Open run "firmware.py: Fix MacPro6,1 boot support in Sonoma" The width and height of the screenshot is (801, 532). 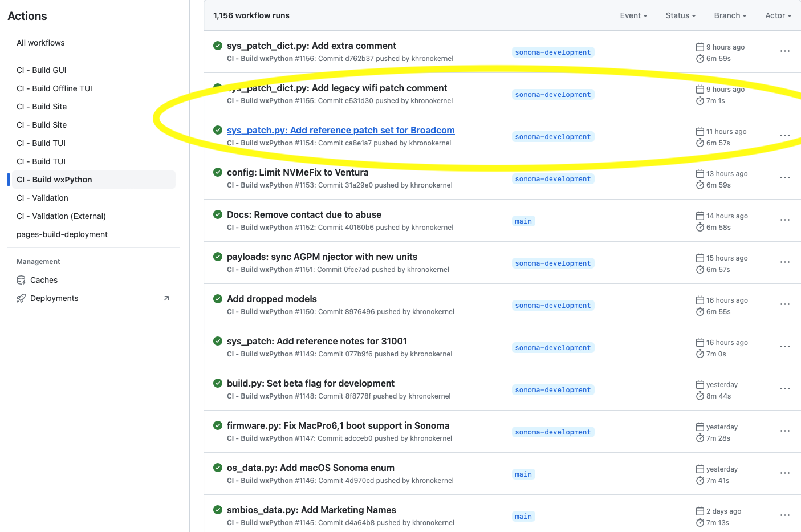[x=338, y=425]
